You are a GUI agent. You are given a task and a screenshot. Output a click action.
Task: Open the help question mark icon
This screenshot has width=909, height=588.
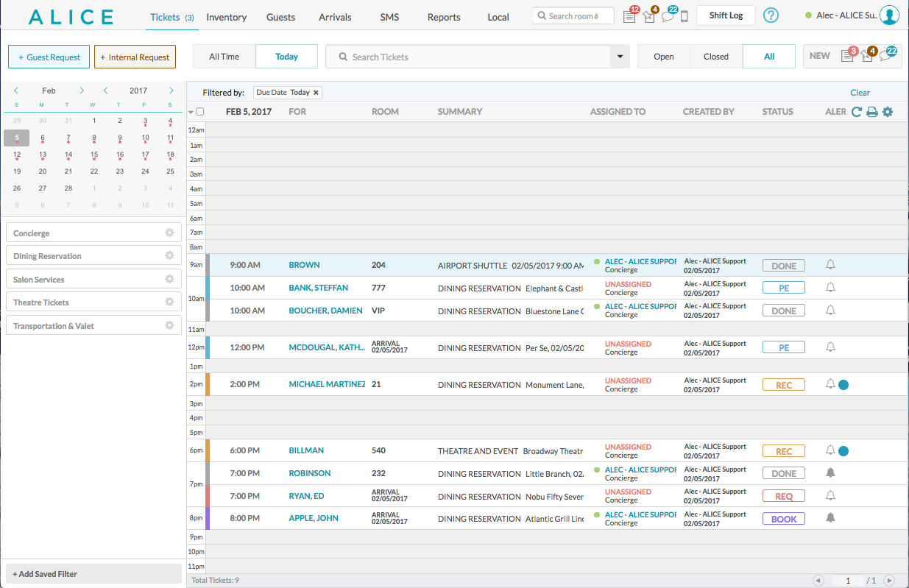tap(771, 15)
